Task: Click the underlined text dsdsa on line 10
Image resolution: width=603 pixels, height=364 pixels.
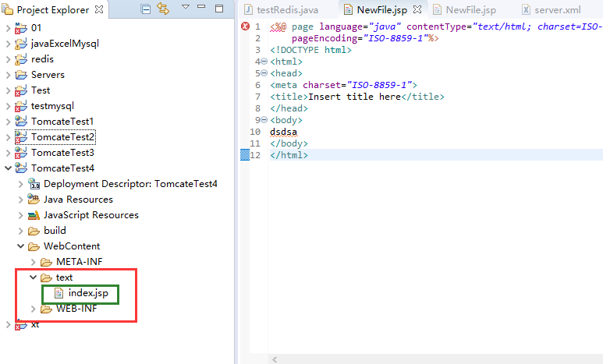Action: click(283, 132)
